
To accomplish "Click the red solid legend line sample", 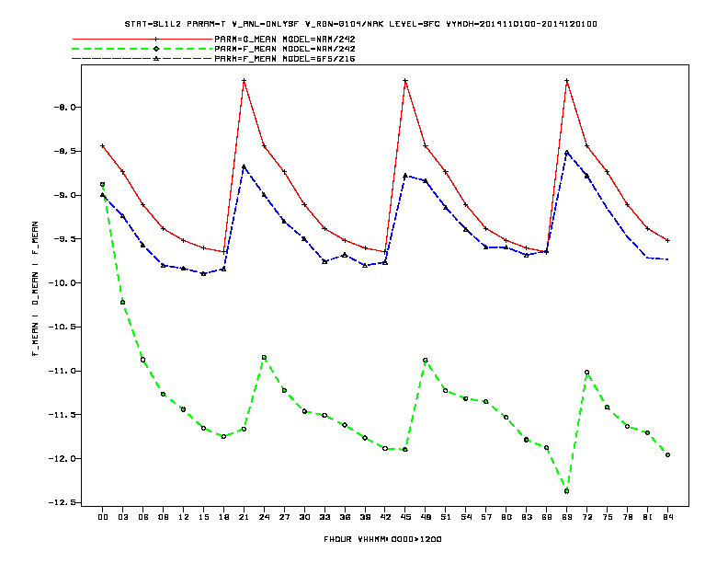I will (142, 39).
